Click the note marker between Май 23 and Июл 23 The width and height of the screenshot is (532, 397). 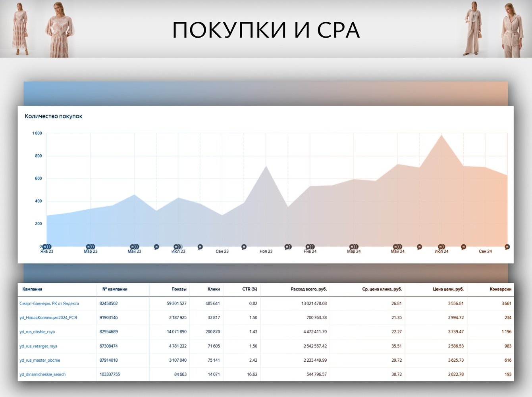click(156, 247)
